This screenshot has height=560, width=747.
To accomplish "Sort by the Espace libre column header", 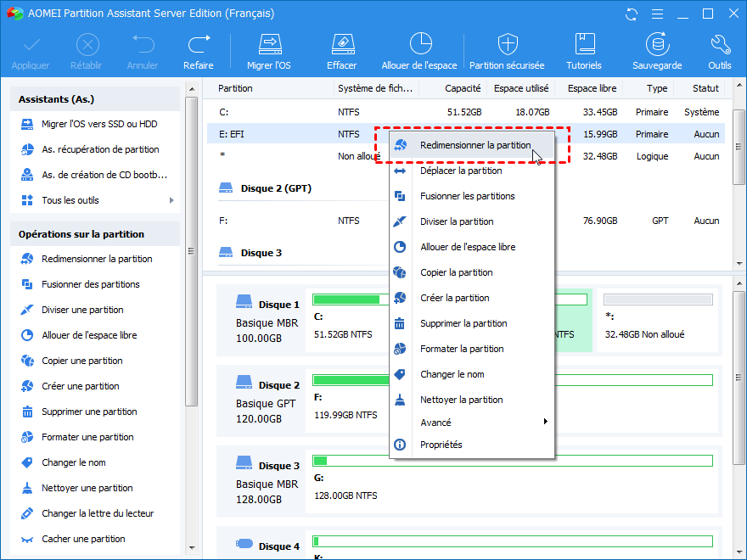I will coord(592,88).
